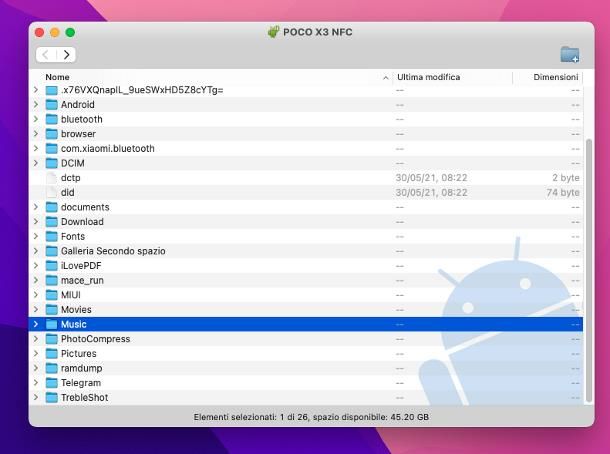Sort by the Dimensioni column header
This screenshot has height=454, width=610.
[556, 77]
